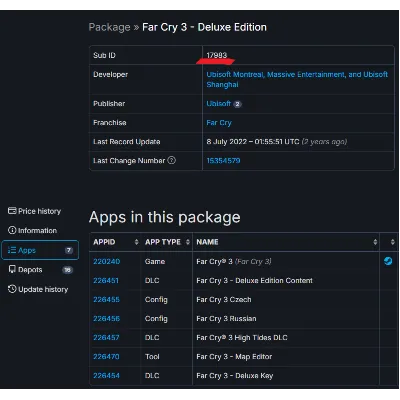Screen dimensions: 400x400
Task: Click the Depots count badge
Action: coord(67,270)
